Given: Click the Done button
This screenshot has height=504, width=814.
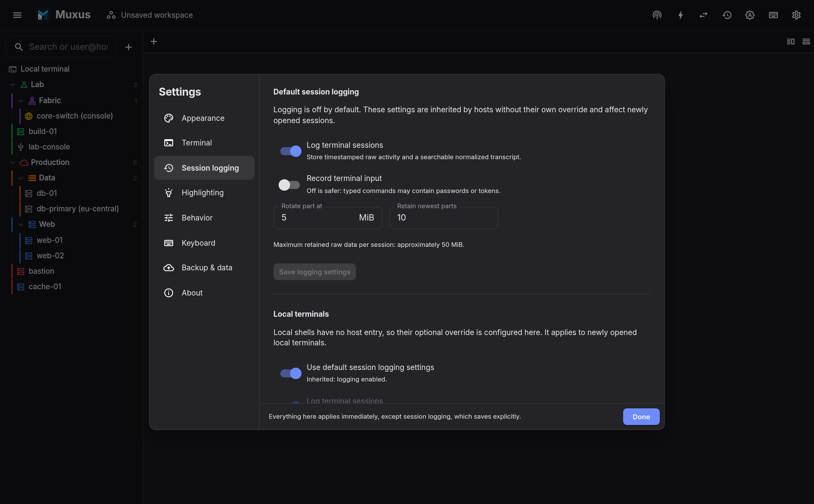Looking at the screenshot, I should click(x=641, y=417).
